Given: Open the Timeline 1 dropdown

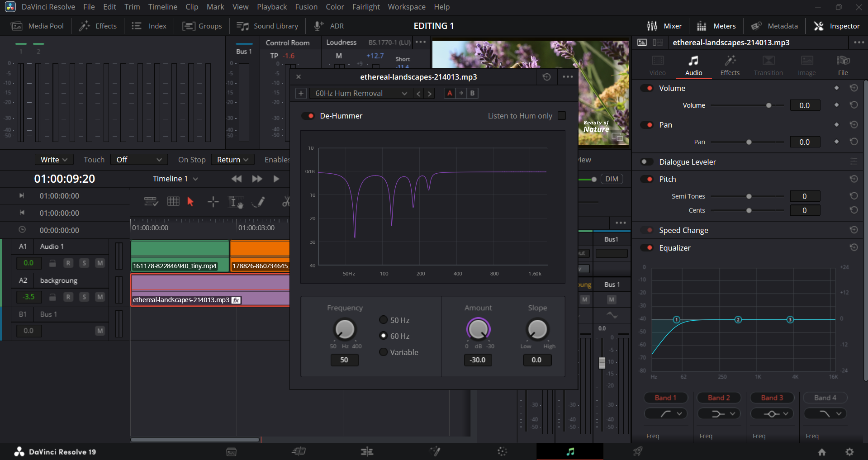Looking at the screenshot, I should [175, 179].
